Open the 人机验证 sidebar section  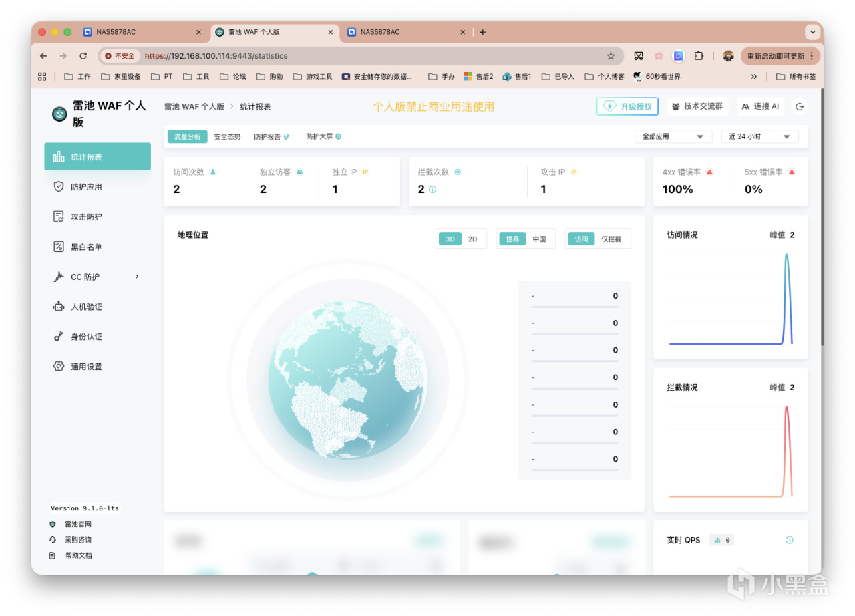(x=98, y=307)
